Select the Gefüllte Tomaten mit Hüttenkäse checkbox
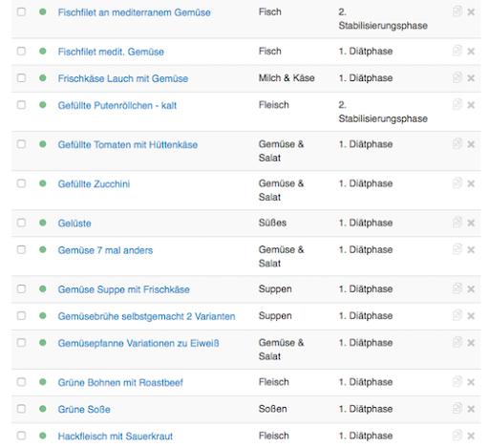The width and height of the screenshot is (489, 448). click(x=21, y=144)
